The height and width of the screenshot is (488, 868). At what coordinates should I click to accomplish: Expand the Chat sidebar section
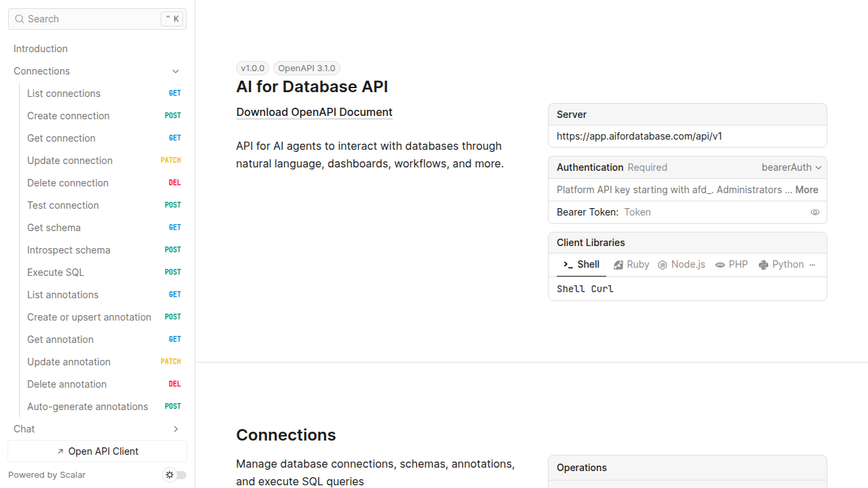click(176, 429)
